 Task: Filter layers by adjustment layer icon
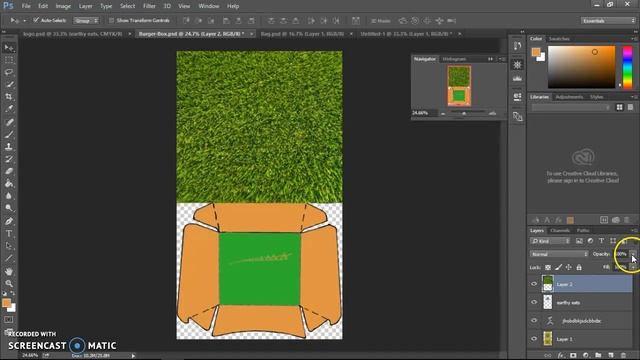[x=590, y=241]
